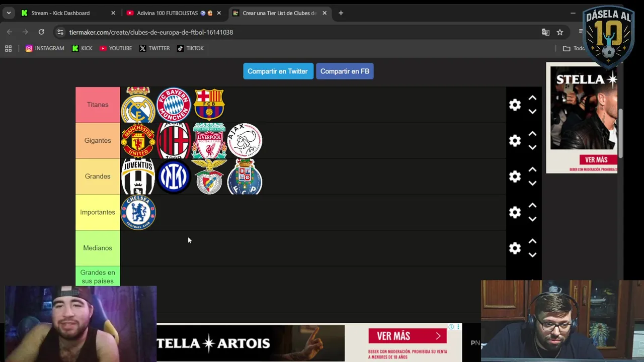Screen dimensions: 644x362
Task: Click the Juventus logo in Grandes
Action: (138, 176)
